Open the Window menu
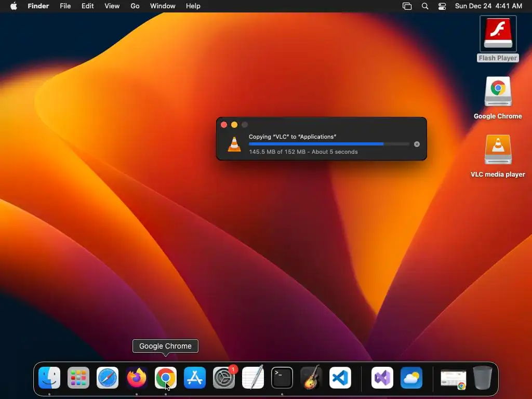532x399 pixels. point(163,6)
